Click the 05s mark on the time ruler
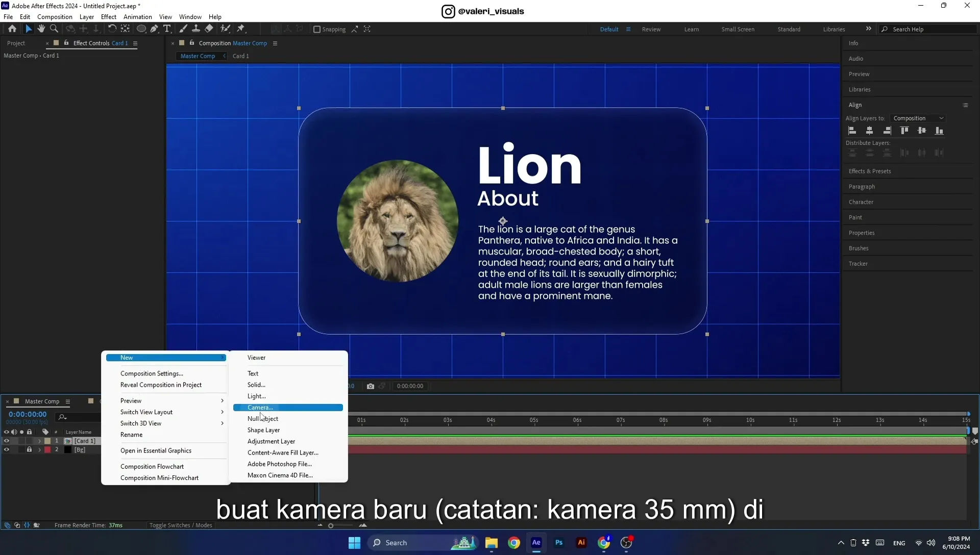Viewport: 980px width, 555px height. click(534, 420)
